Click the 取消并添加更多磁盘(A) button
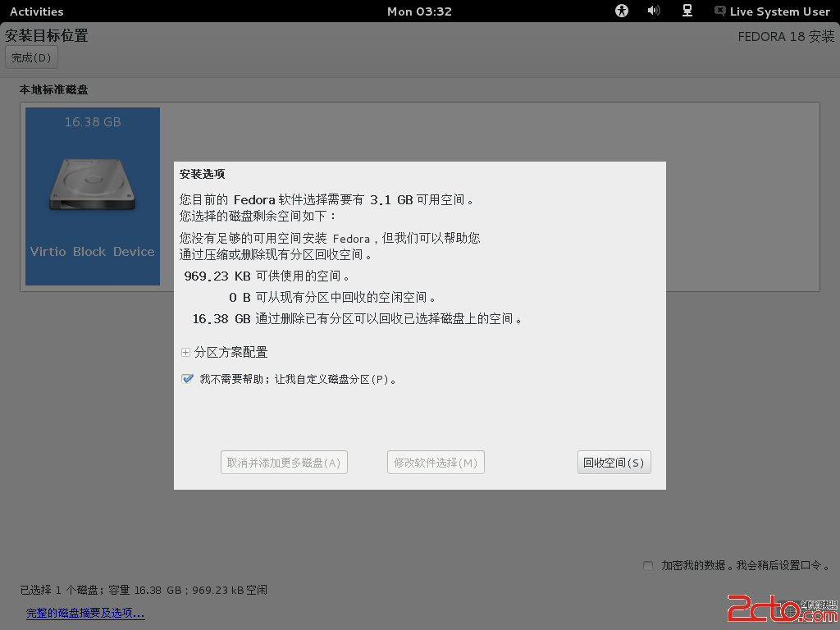 (x=284, y=463)
